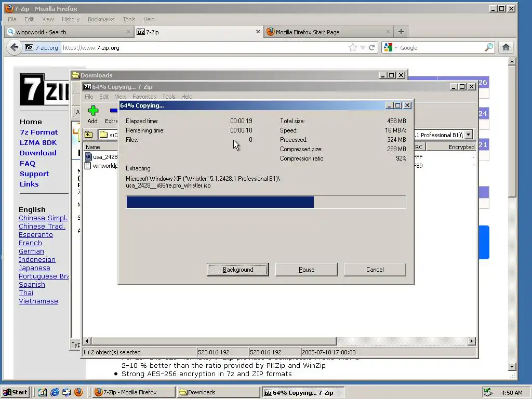The height and width of the screenshot is (399, 532).
Task: Launch Internet Explorer from quick launch
Action: pos(54,392)
